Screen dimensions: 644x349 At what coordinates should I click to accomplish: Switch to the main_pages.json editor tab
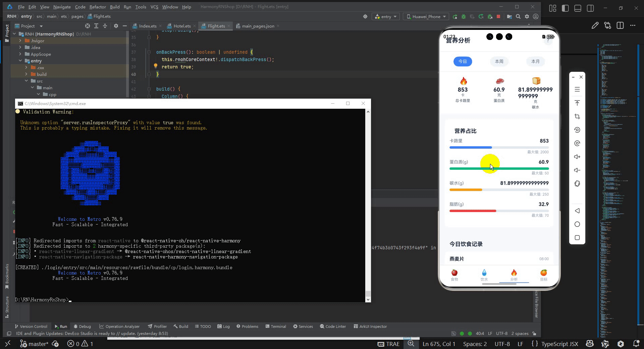click(x=258, y=26)
